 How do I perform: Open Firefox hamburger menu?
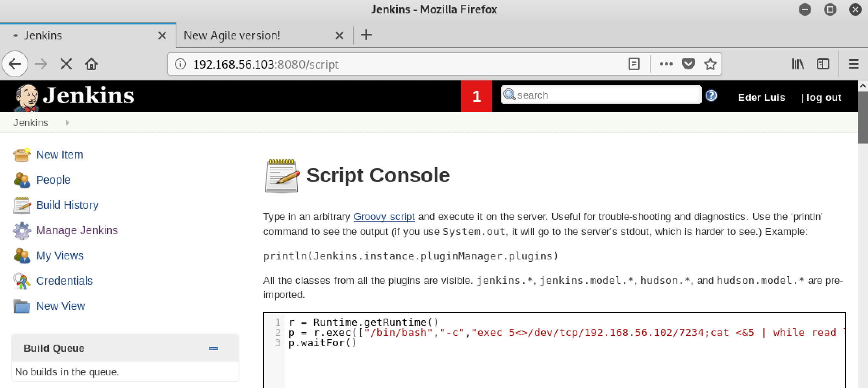(x=853, y=64)
